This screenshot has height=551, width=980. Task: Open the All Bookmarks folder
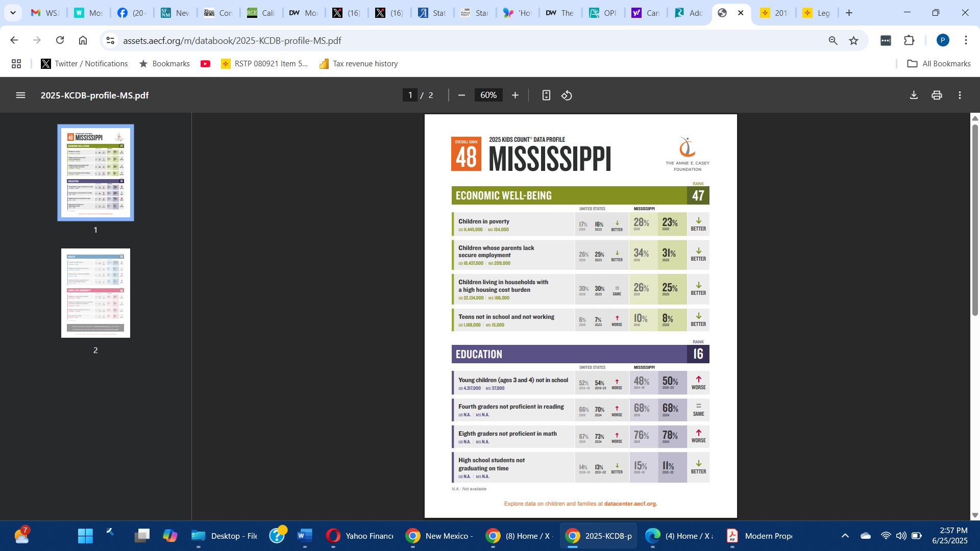tap(939, 64)
